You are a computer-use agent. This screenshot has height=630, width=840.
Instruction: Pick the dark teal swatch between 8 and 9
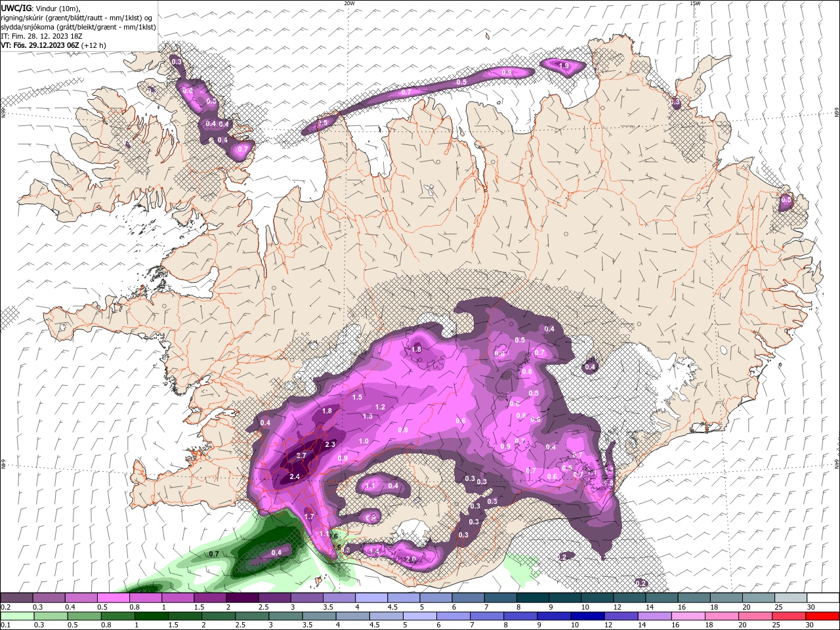532,598
